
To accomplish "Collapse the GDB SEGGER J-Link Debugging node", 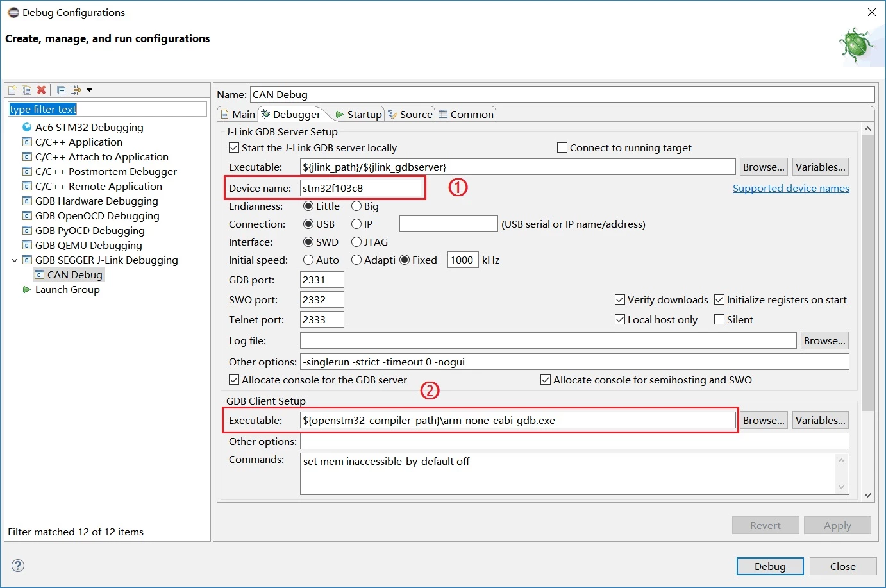I will (x=14, y=260).
